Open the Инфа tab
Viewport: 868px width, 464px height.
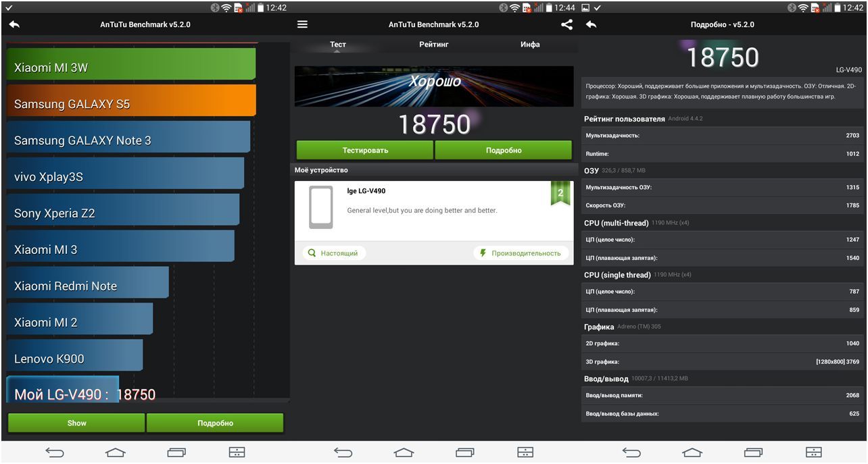530,45
